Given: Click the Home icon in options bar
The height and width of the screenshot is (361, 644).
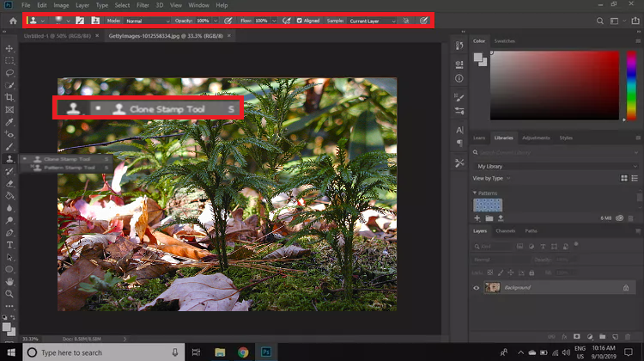Looking at the screenshot, I should (x=13, y=20).
